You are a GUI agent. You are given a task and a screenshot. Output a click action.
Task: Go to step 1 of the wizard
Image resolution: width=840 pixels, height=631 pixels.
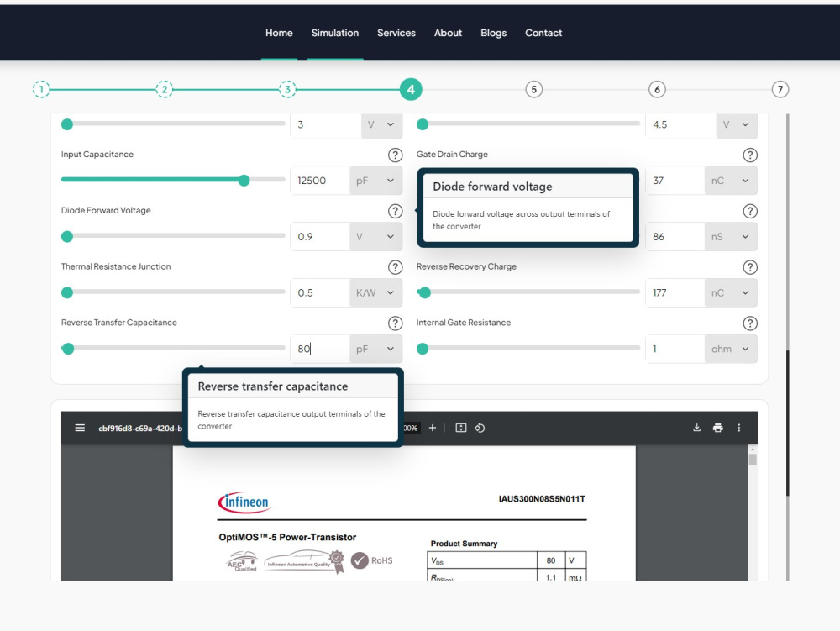coord(41,89)
